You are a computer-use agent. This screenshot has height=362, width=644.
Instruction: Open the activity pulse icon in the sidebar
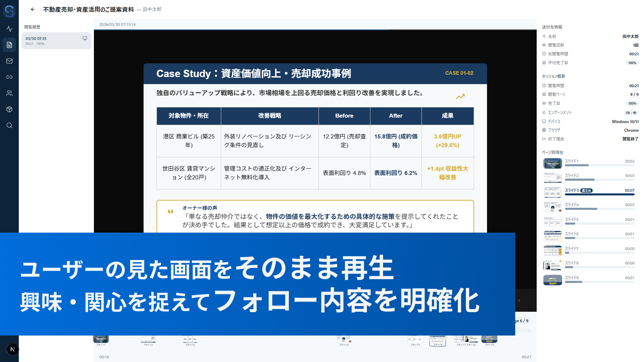pos(9,29)
